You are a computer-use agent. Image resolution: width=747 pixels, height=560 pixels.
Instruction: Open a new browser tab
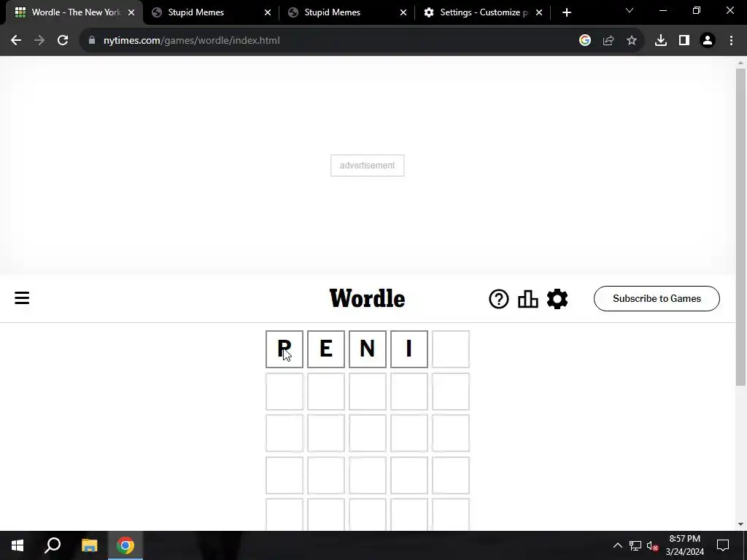click(x=566, y=12)
